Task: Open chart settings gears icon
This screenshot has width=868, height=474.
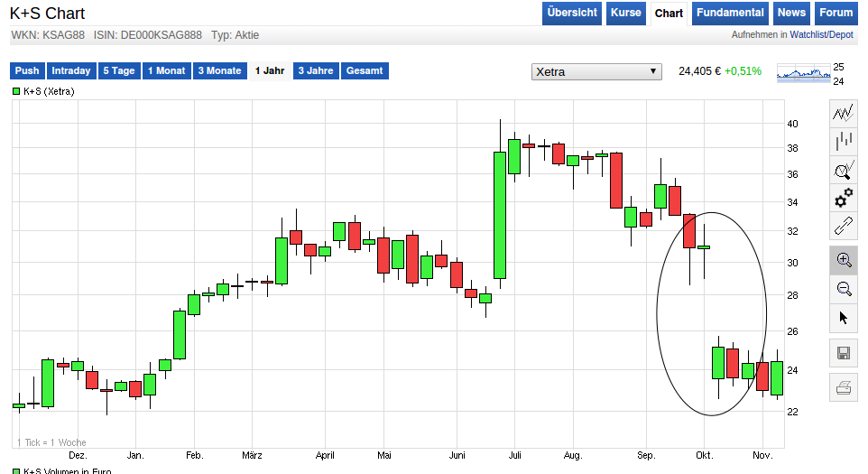Action: (x=843, y=198)
